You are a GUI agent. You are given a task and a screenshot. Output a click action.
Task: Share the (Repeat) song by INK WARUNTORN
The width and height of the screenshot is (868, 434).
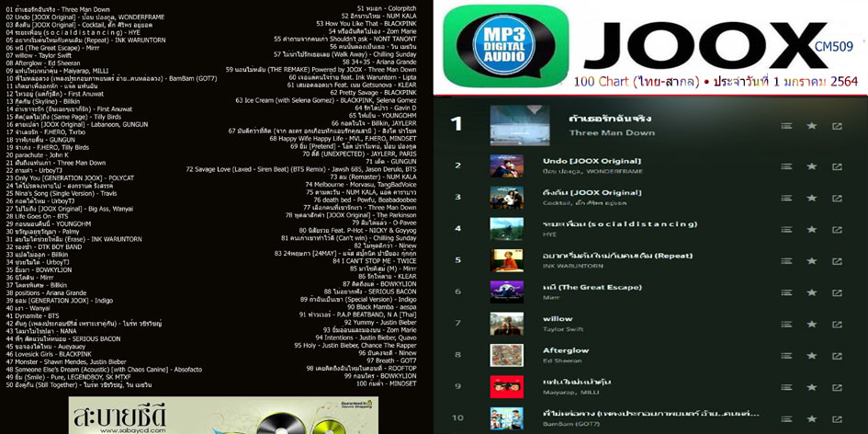(837, 261)
